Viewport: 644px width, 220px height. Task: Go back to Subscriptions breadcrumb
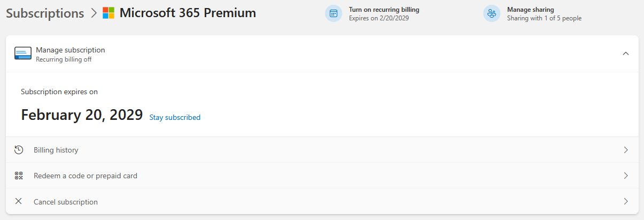tap(45, 13)
